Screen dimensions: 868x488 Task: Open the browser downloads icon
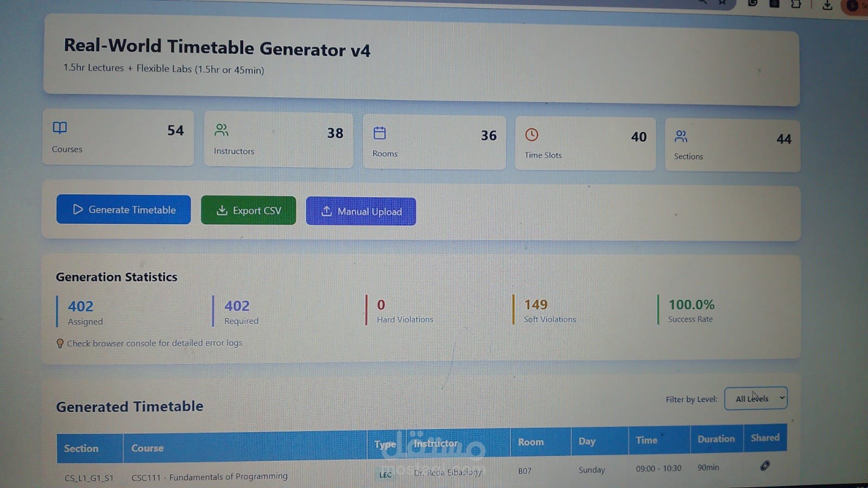[827, 5]
